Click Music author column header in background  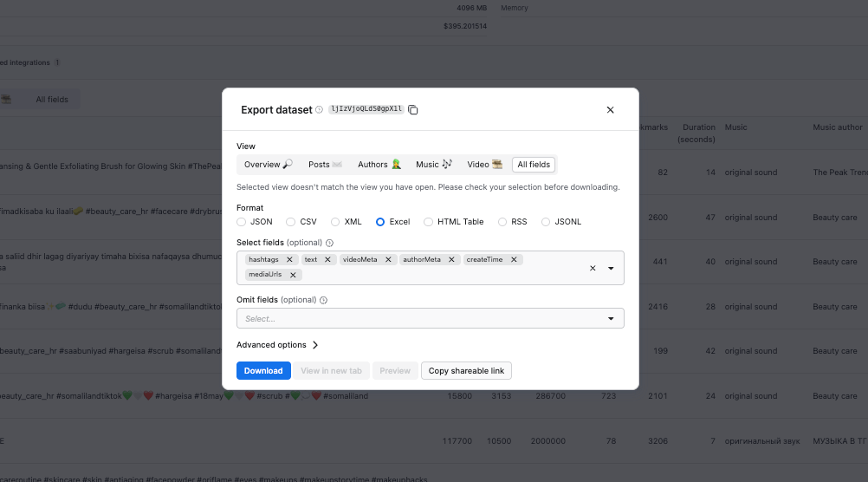pyautogui.click(x=837, y=127)
